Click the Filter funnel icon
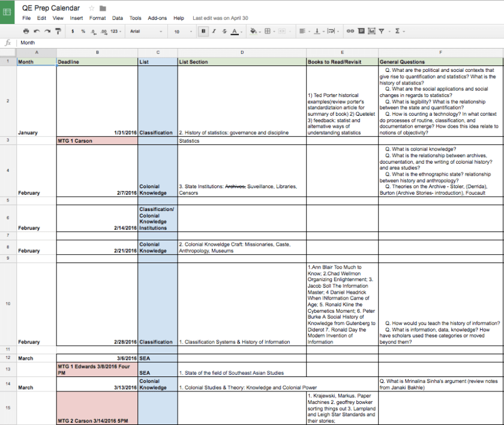Viewport: 504px width, 425px height. pyautogui.click(x=381, y=31)
